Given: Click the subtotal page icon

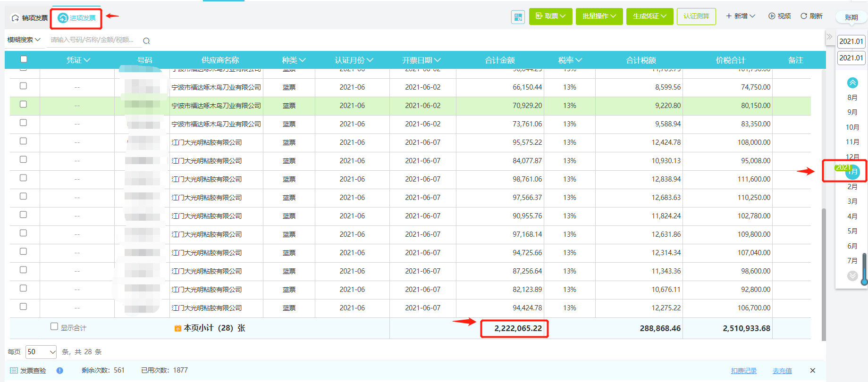Looking at the screenshot, I should click(178, 328).
